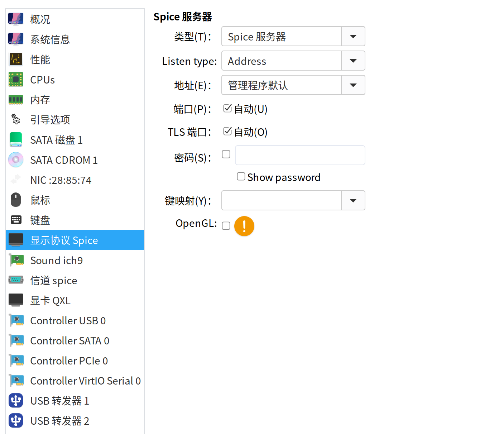Disable the 自动 port checkbox
This screenshot has width=504, height=434.
(x=227, y=108)
